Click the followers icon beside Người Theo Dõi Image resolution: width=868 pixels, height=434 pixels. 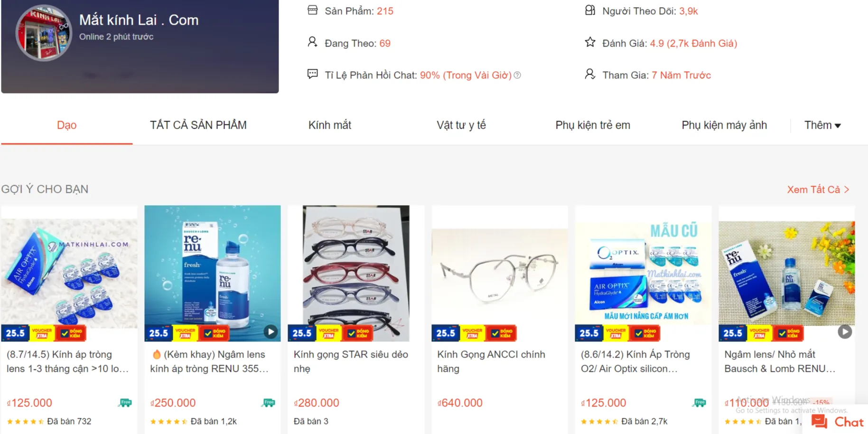tap(590, 10)
